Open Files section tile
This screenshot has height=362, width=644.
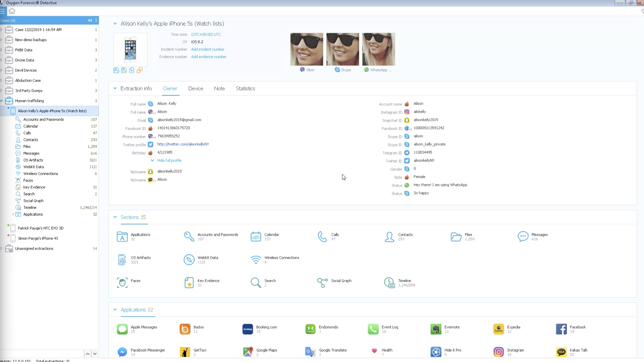click(462, 237)
